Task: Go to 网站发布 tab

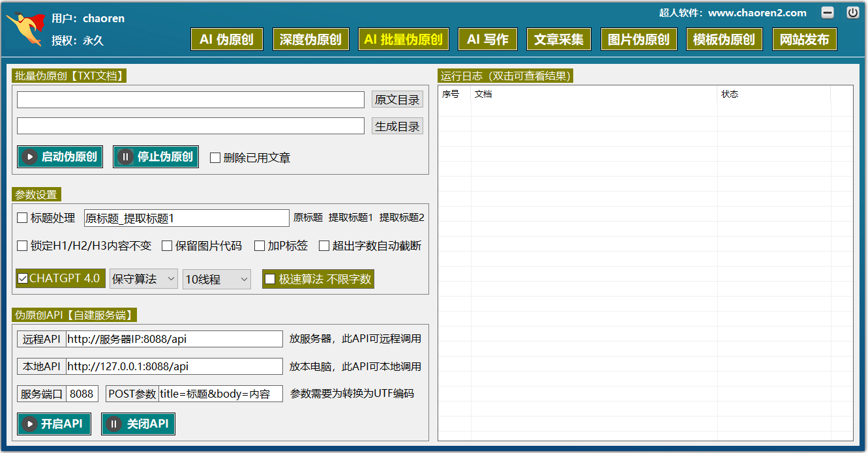Action: 804,39
